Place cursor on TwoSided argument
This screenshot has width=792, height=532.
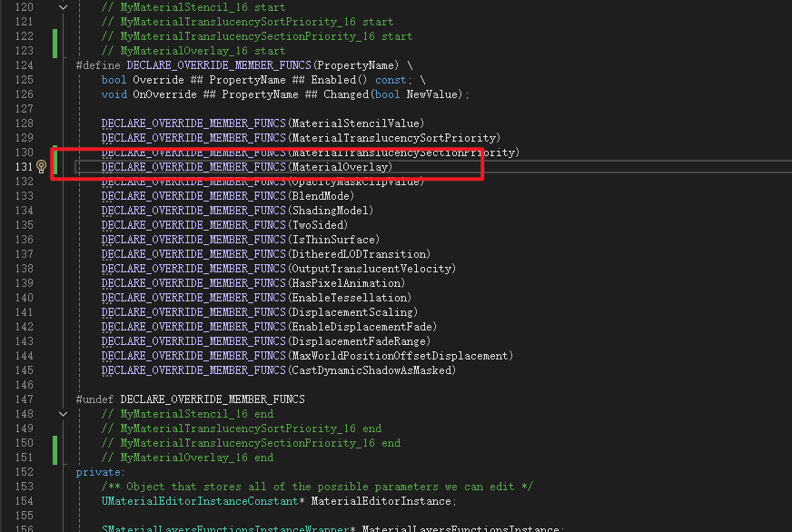(317, 225)
